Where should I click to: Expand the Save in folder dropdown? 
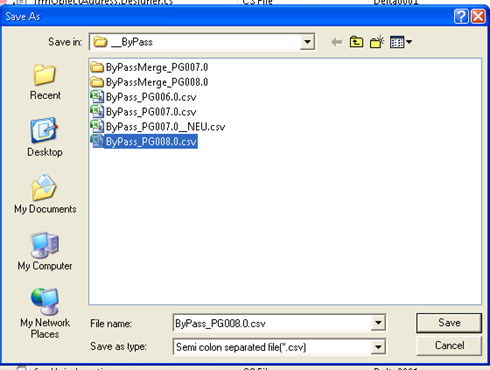point(307,42)
